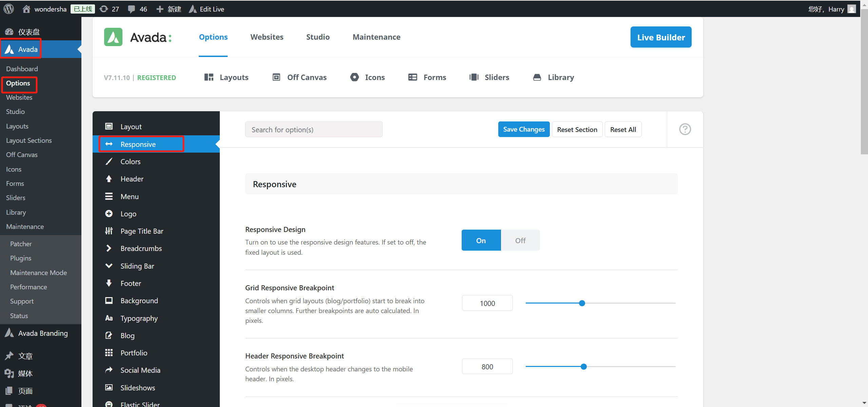Viewport: 868px width, 407px height.
Task: Open the Header options section
Action: [x=132, y=179]
